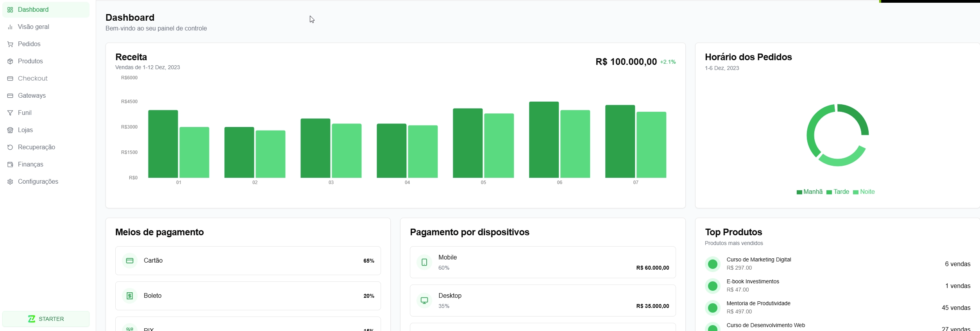Screen dimensions: 980x331
Task: Open Configurações from the sidebar
Action: tap(46, 182)
